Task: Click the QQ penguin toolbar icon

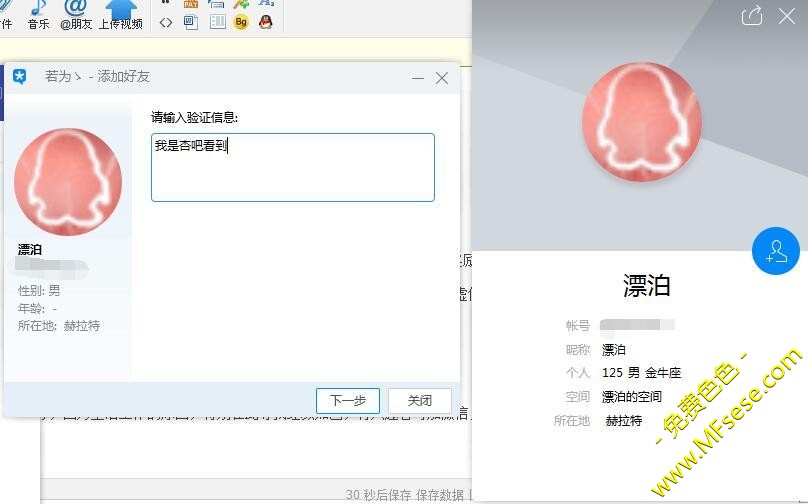Action: coord(265,22)
